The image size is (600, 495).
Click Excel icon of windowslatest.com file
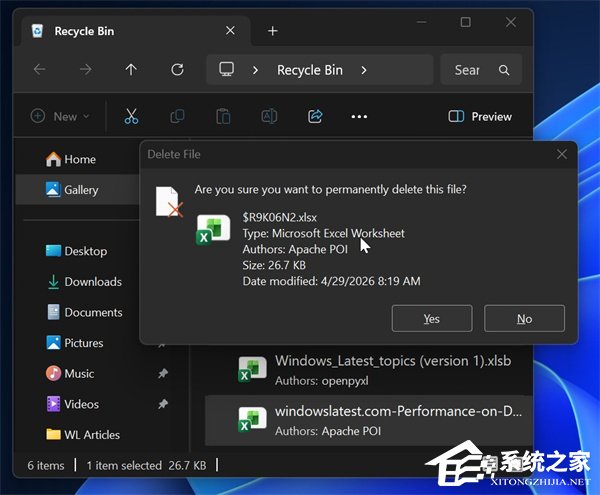click(x=252, y=419)
